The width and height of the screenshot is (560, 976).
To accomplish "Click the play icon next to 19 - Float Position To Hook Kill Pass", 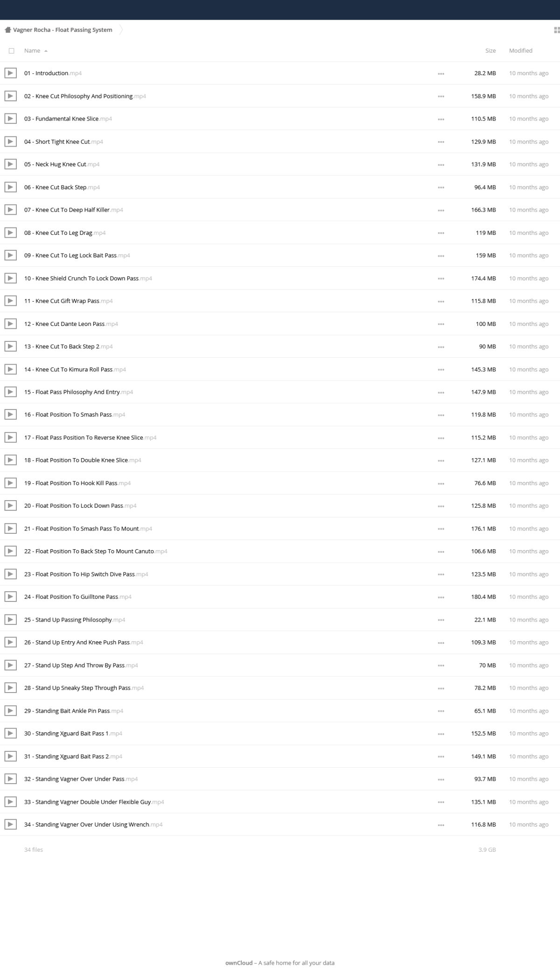I will [x=10, y=483].
